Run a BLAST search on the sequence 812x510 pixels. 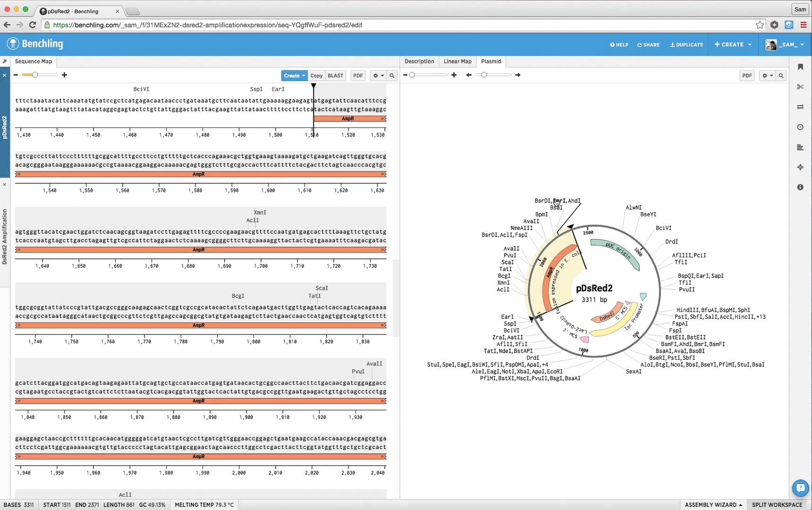coord(335,76)
